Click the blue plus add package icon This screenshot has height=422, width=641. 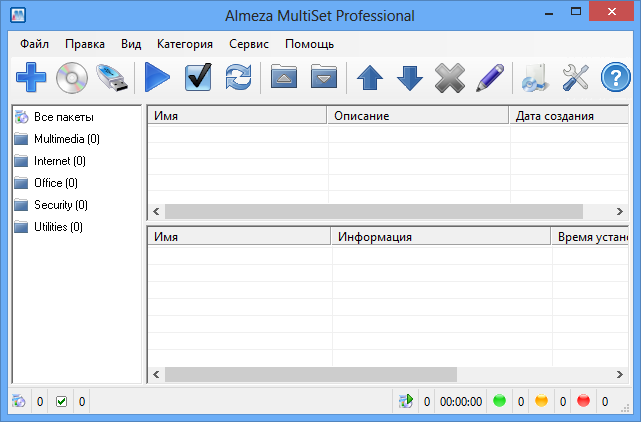[31, 77]
